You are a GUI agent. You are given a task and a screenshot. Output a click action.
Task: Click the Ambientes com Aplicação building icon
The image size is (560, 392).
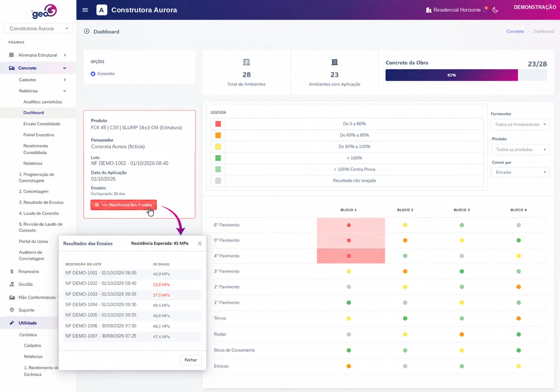334,62
